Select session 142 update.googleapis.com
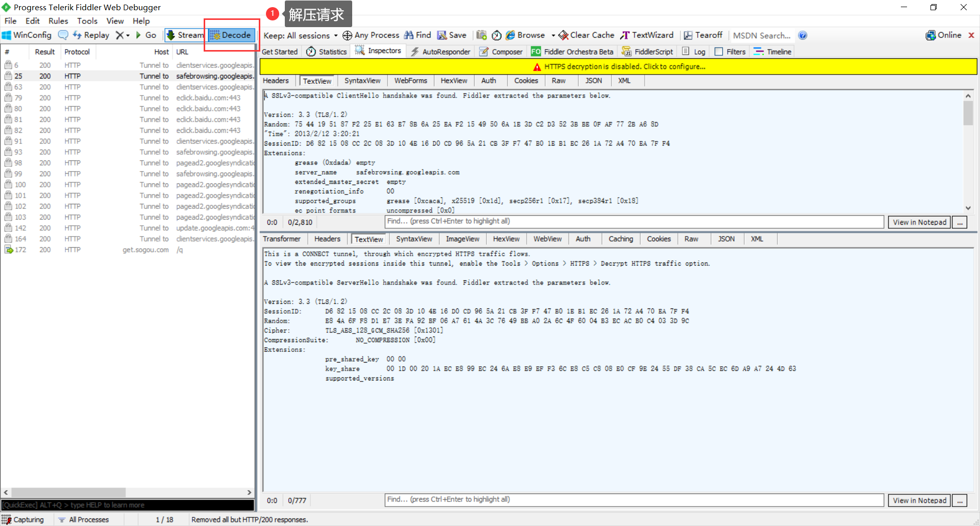Screen dimensions: 980x526 click(127, 228)
